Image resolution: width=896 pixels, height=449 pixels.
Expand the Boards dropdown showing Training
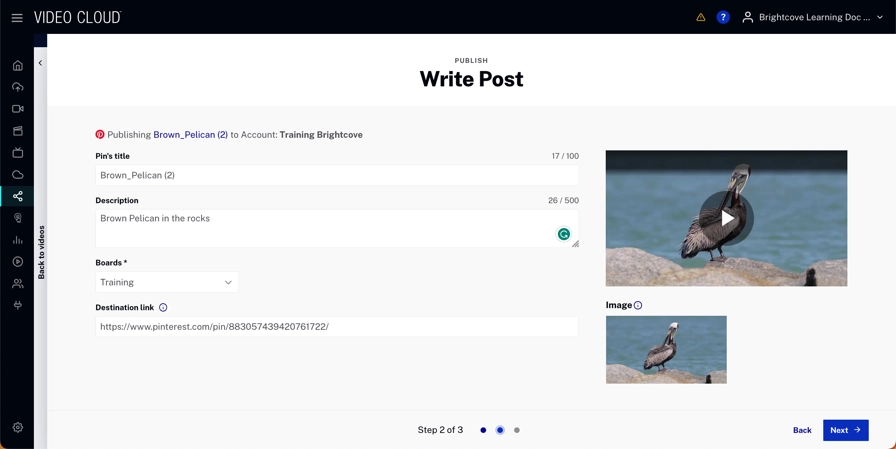tap(167, 282)
